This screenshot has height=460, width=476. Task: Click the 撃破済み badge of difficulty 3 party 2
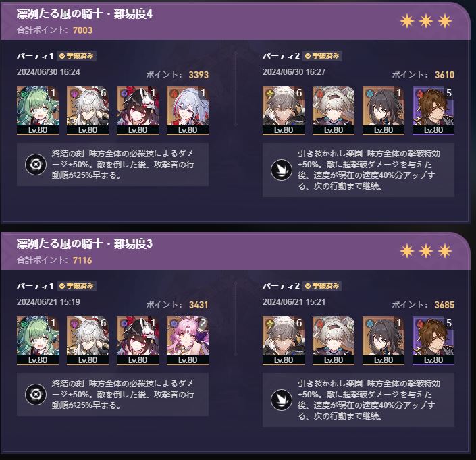[322, 286]
